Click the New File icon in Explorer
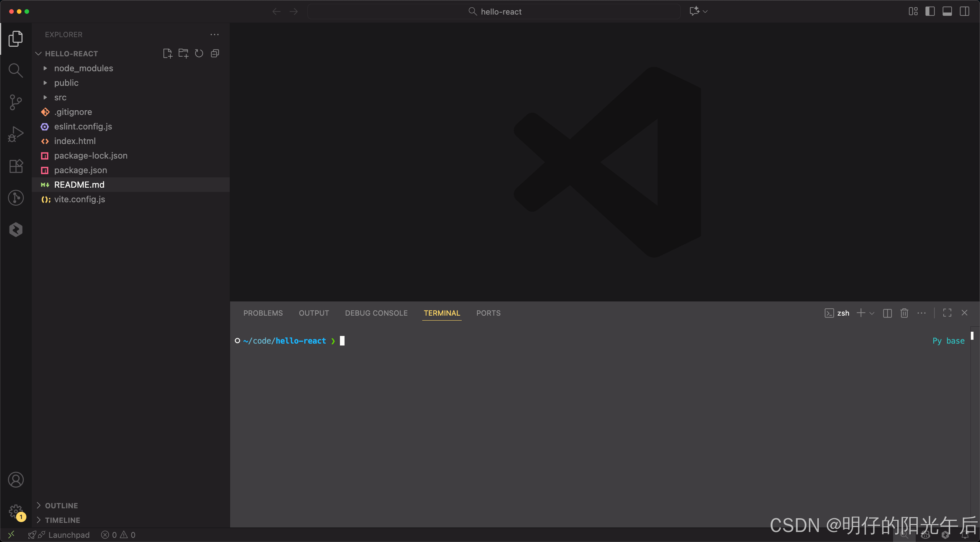This screenshot has height=542, width=980. [x=167, y=54]
